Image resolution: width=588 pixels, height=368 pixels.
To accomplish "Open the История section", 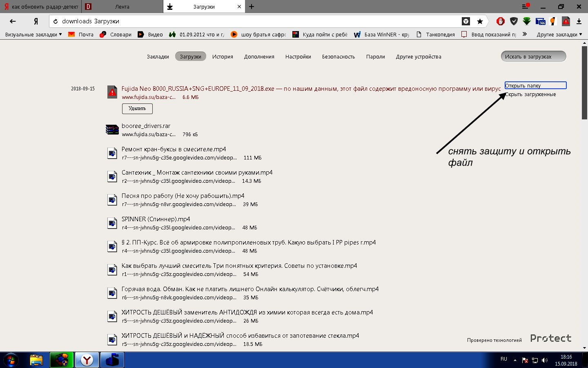I will [x=223, y=57].
